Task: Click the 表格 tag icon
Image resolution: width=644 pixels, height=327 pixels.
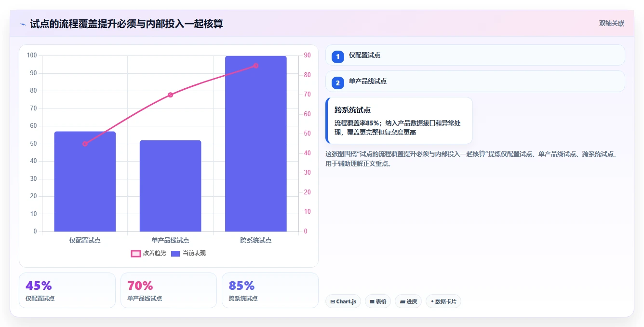Action: click(372, 302)
